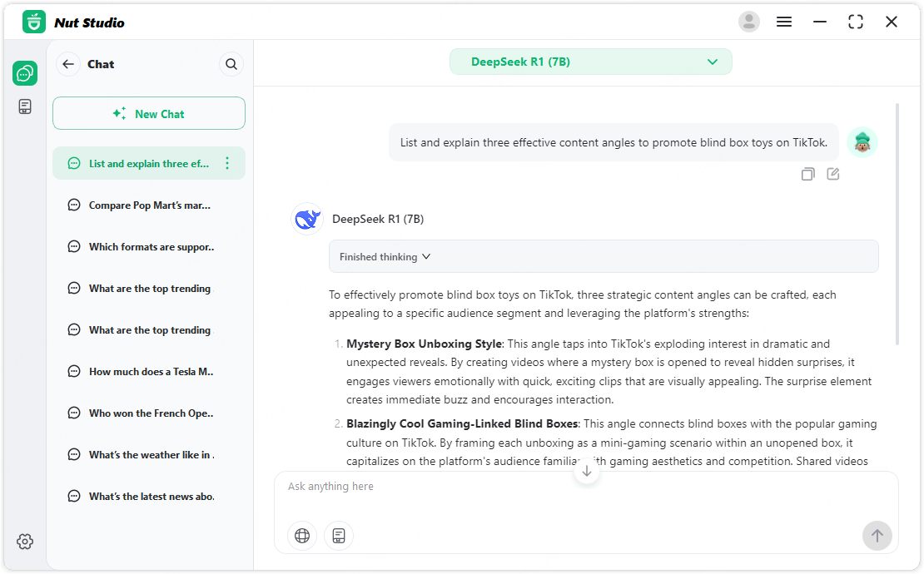924x574 pixels.
Task: Open chat 'Which formats are suppor..'
Action: point(149,247)
